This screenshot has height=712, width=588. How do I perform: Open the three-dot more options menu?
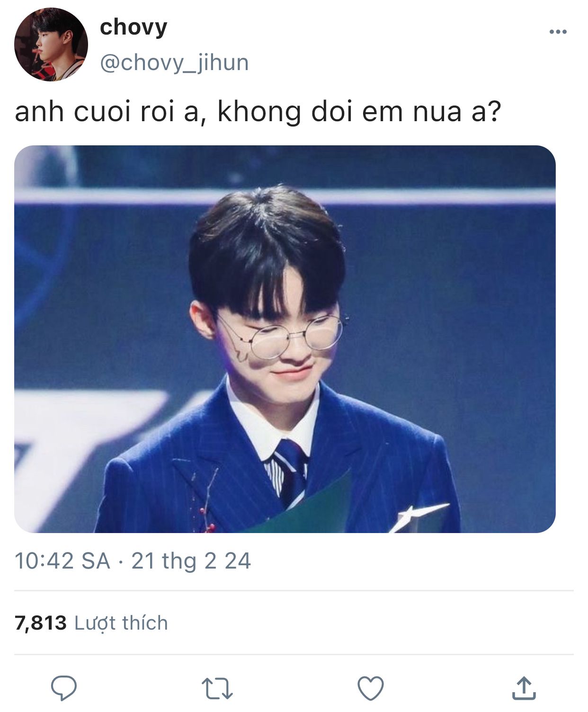pos(558,32)
